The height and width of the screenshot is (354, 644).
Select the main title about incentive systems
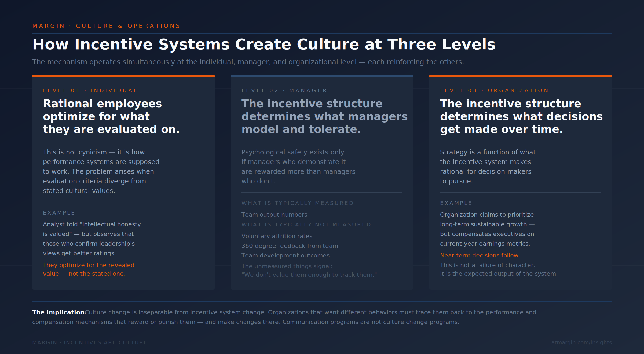pyautogui.click(x=264, y=44)
